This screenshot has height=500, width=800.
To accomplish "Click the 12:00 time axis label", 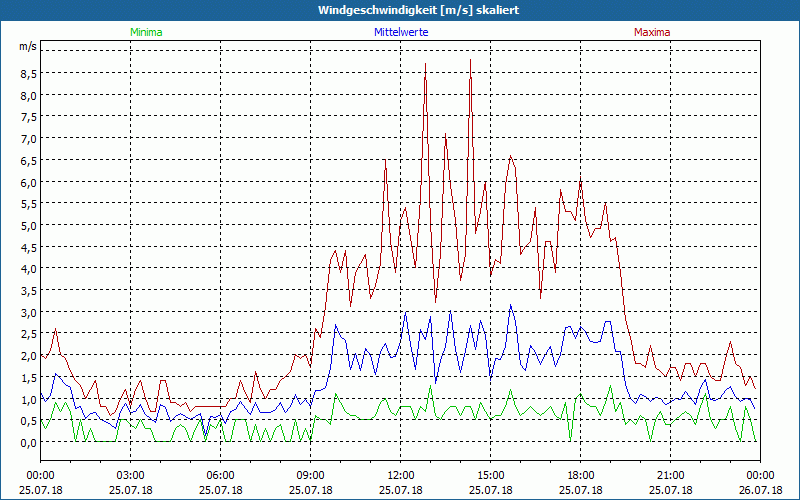I will (x=401, y=475).
